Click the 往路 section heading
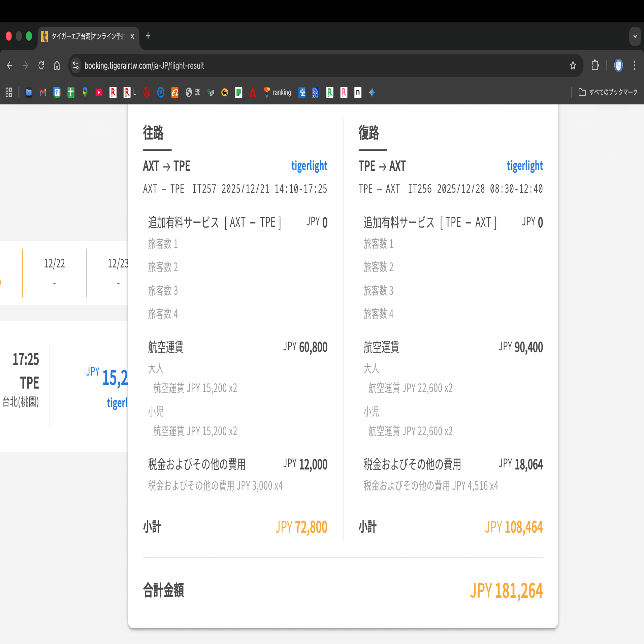 pos(153,133)
